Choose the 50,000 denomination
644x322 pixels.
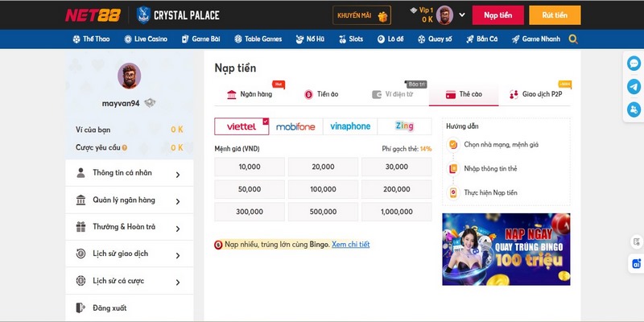pos(250,189)
